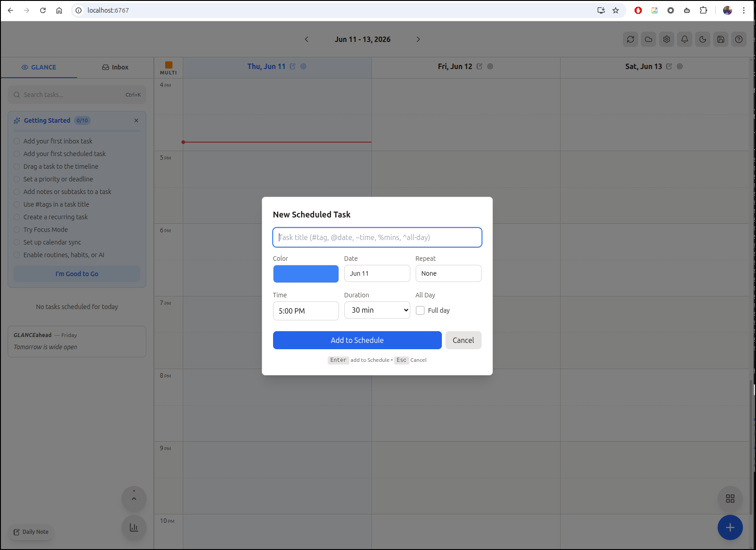Open the grid apps icon button
The image size is (756, 550).
pos(730,499)
